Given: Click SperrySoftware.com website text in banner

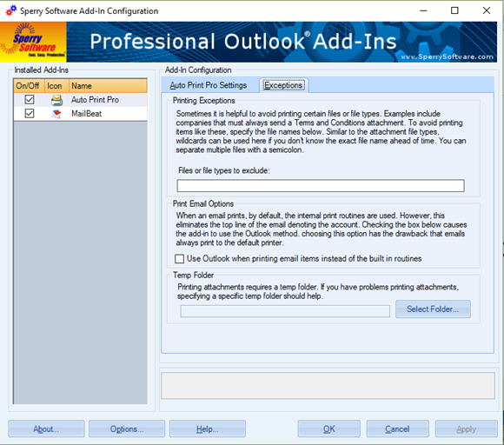Looking at the screenshot, I should click(447, 56).
